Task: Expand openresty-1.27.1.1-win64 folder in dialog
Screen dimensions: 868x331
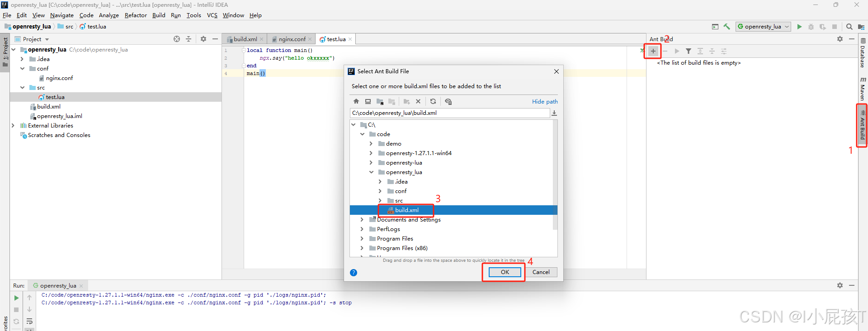Action: pyautogui.click(x=371, y=153)
